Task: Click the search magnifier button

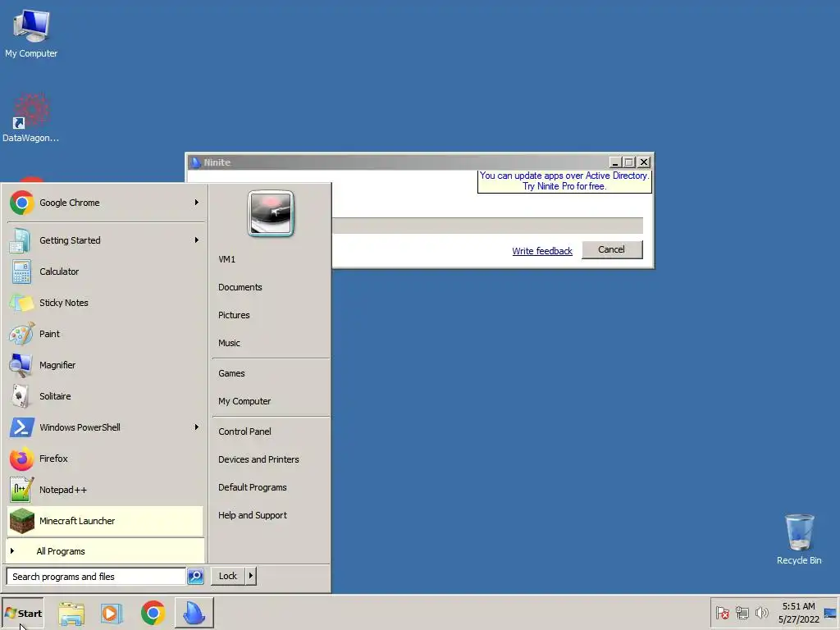Action: click(195, 577)
